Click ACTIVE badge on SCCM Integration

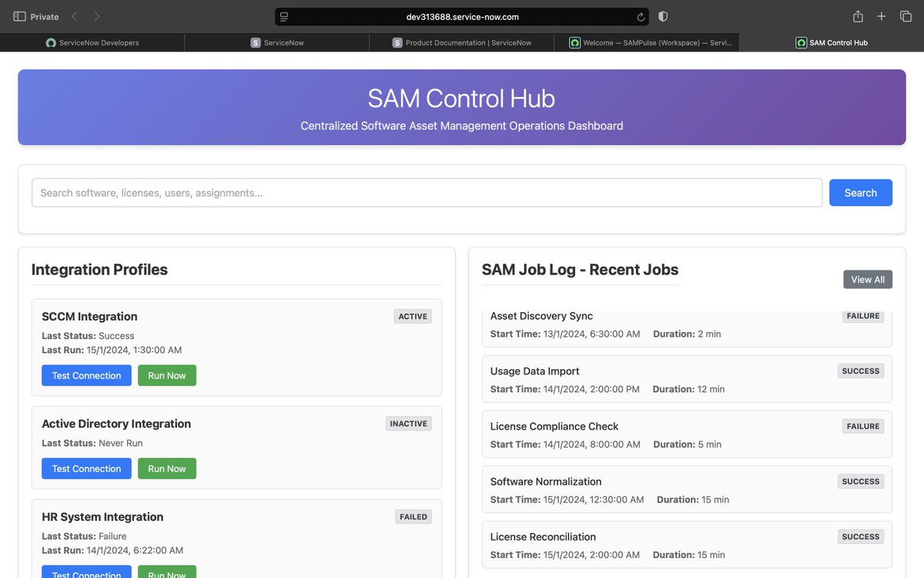pos(413,317)
